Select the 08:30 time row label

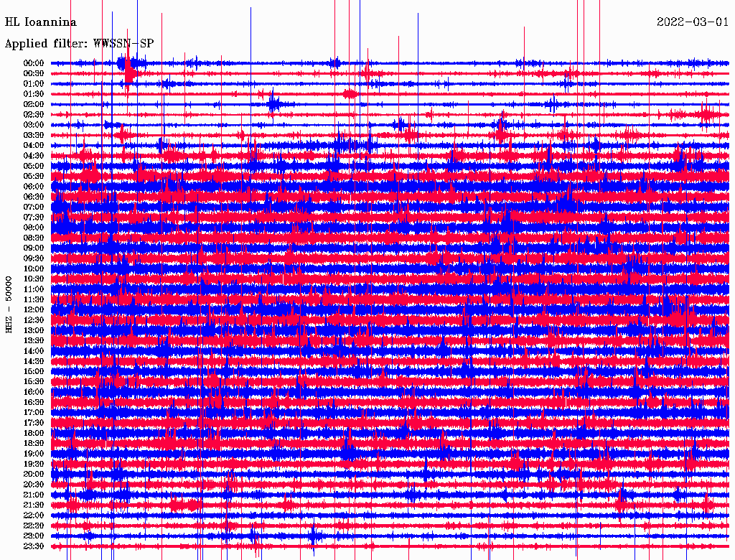click(34, 238)
